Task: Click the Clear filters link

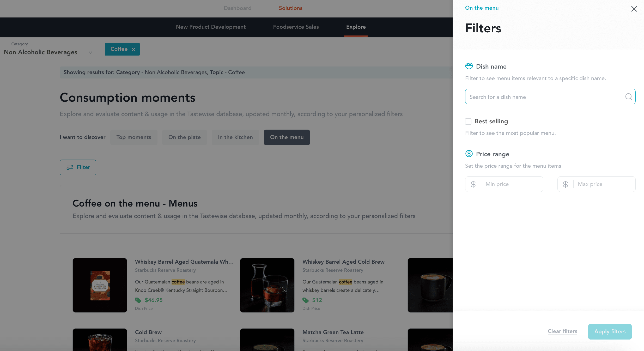Action: [x=562, y=331]
